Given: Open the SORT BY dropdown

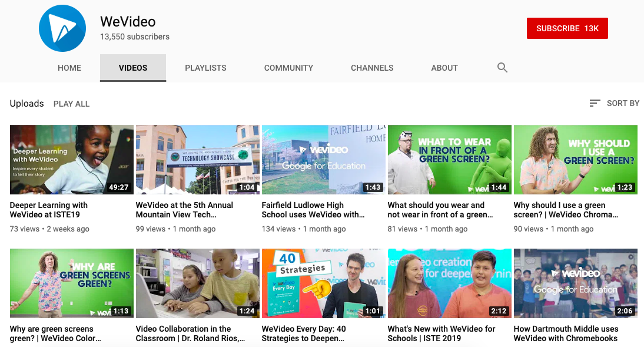Looking at the screenshot, I should pos(614,103).
